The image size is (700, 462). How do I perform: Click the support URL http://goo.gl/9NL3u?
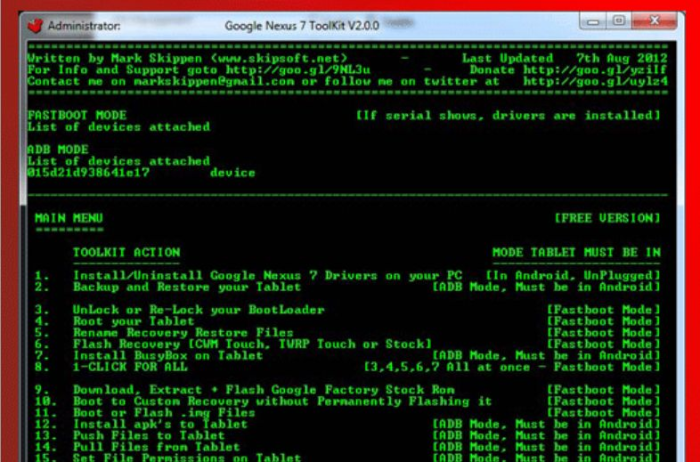tap(298, 70)
